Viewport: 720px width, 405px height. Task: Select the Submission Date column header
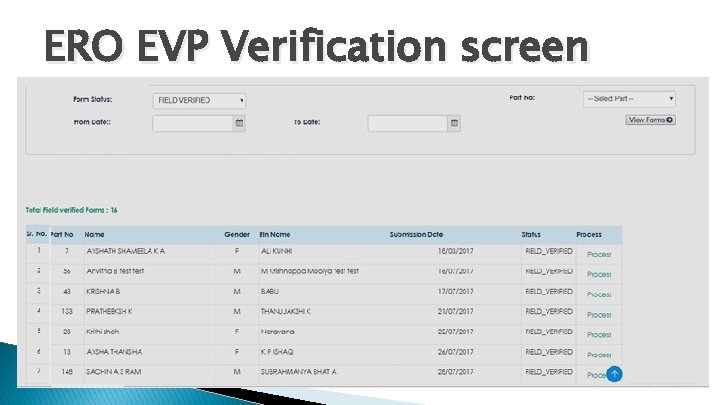(416, 235)
